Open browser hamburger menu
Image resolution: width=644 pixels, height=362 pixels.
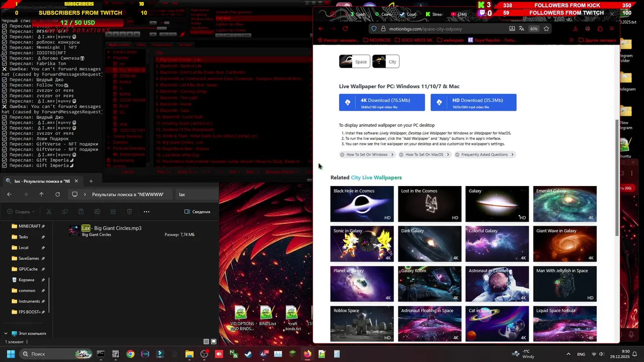[x=612, y=29]
